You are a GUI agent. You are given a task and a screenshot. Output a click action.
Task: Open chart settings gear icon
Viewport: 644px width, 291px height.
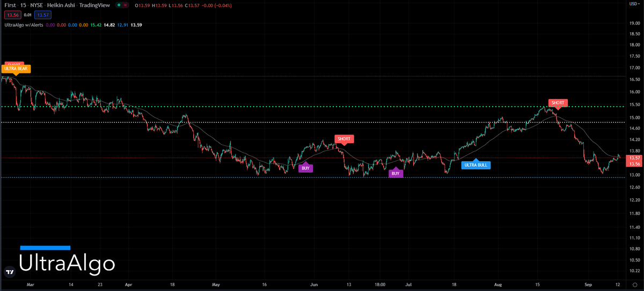point(634,285)
